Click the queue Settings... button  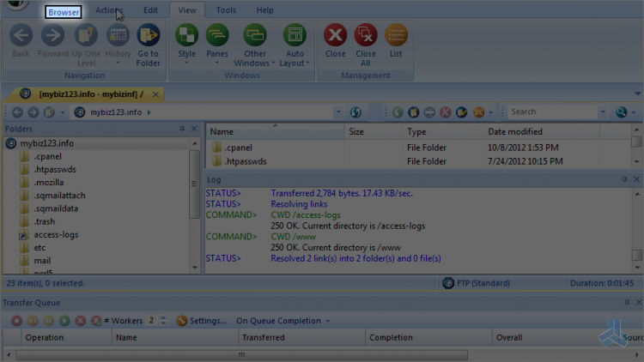coord(202,321)
